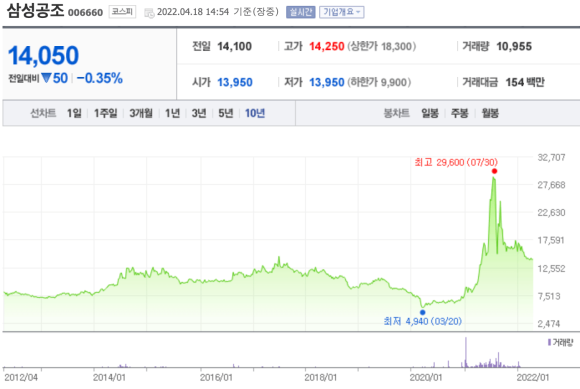Click the 고가 value 14,250
Image resolution: width=580 pixels, height=389 pixels.
(x=327, y=47)
